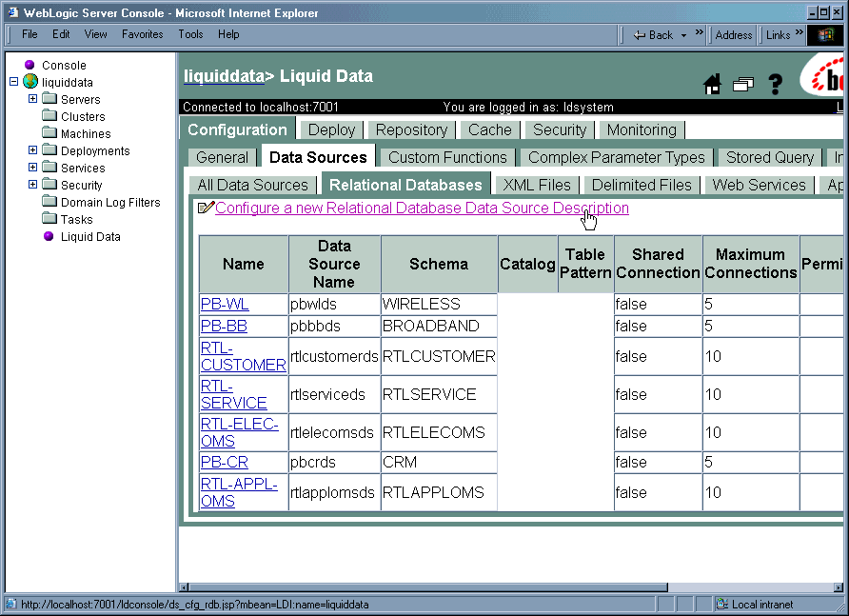Screen dimensions: 849x616
Task: Click the status bar page icon
Action: point(10,604)
